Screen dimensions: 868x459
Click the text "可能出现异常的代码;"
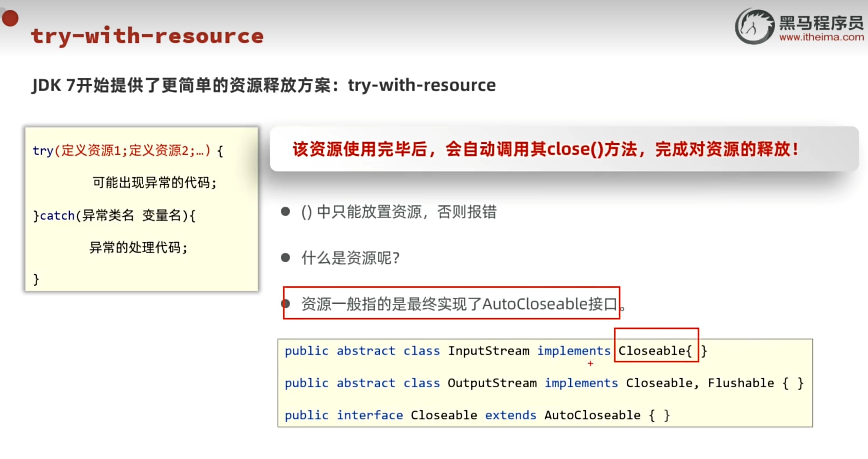pos(155,183)
